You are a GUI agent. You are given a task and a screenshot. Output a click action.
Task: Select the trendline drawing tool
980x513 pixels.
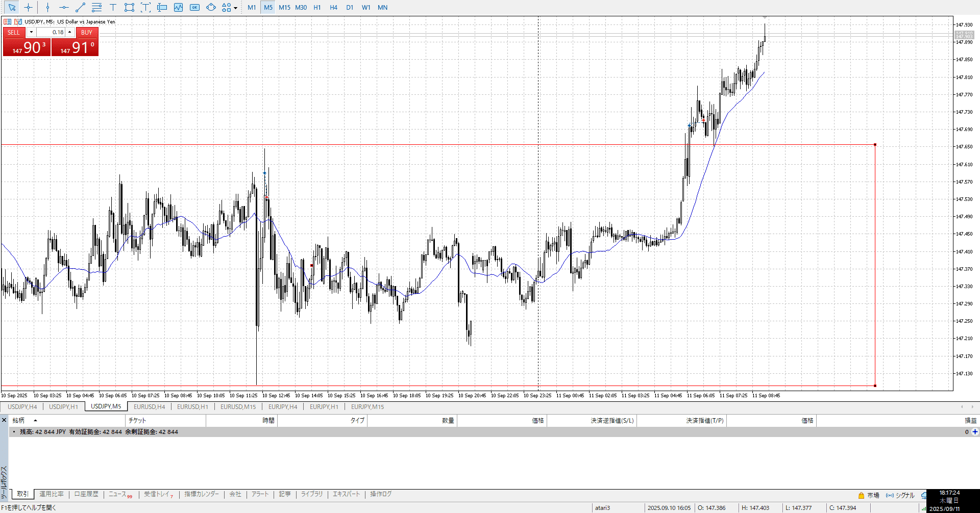click(80, 8)
